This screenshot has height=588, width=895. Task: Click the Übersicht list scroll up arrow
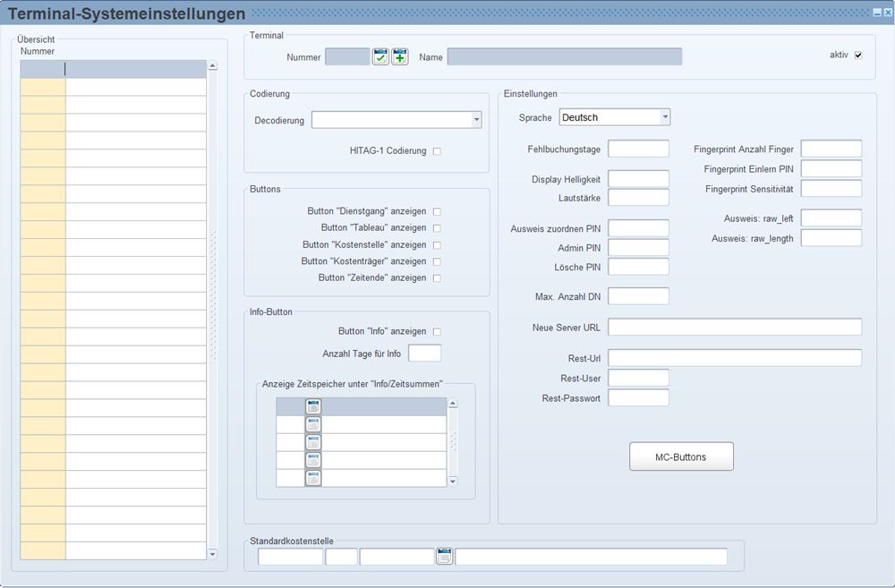coord(212,65)
